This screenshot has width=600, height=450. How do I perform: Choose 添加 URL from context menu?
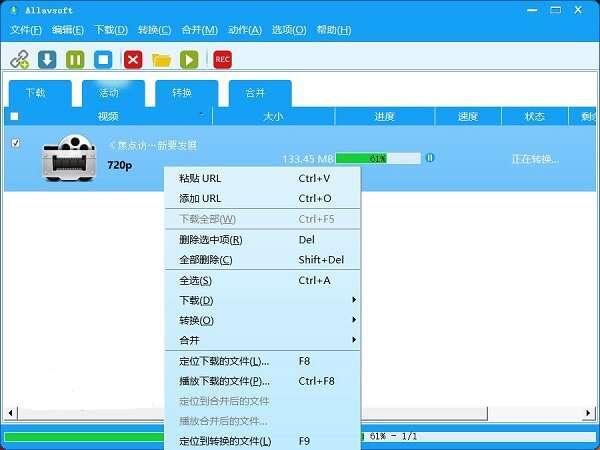[x=262, y=198]
